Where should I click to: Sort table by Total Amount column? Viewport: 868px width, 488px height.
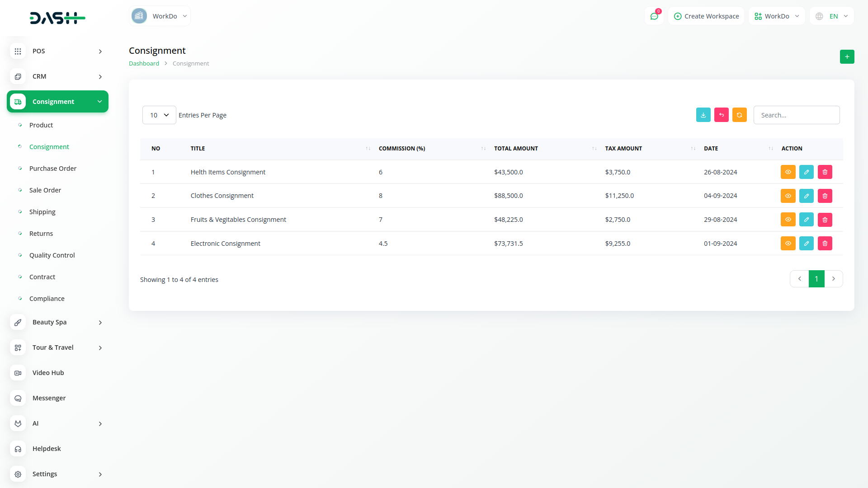point(516,149)
